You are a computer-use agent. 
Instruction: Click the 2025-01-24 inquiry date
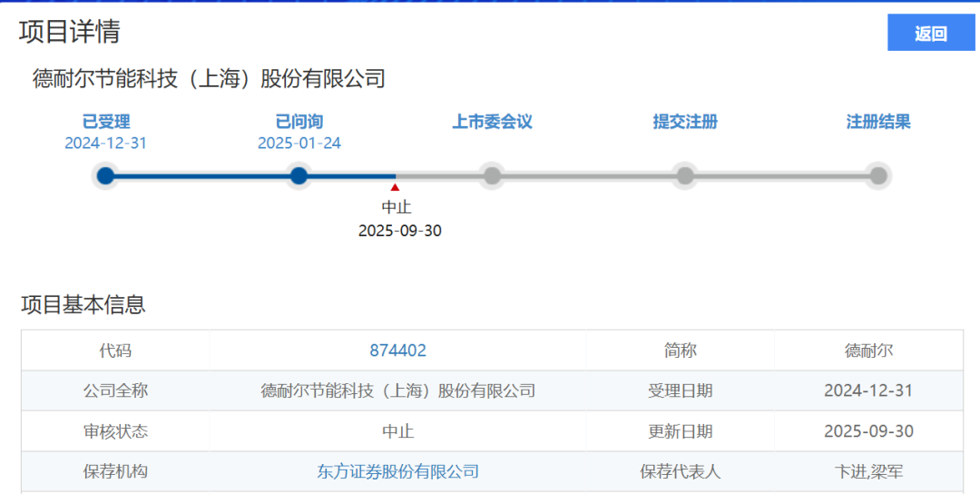(299, 143)
